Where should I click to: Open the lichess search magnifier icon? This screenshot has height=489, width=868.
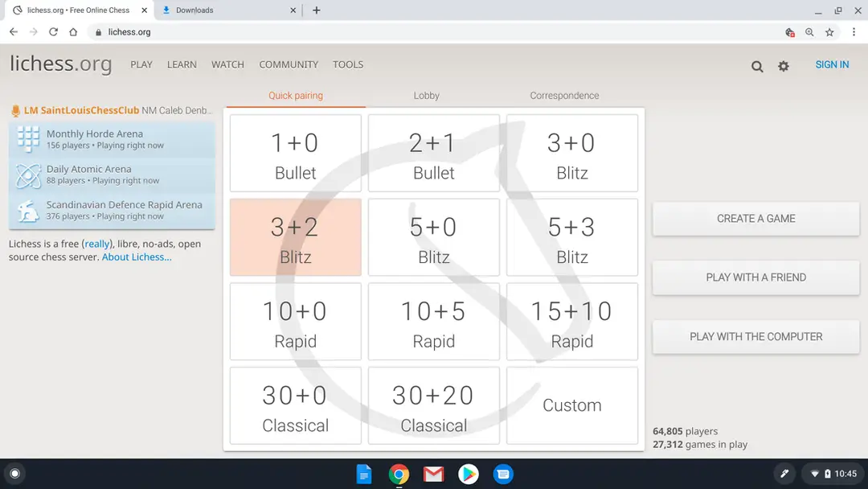(757, 67)
